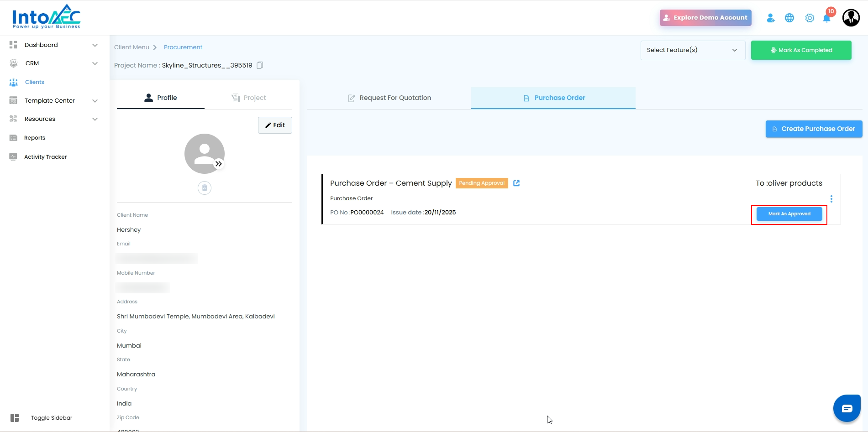Open the chat support widget

click(847, 408)
